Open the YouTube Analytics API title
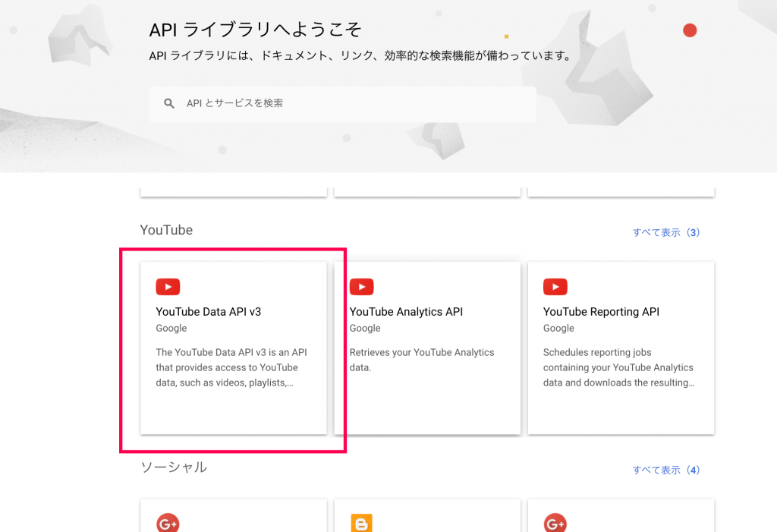 (x=407, y=312)
